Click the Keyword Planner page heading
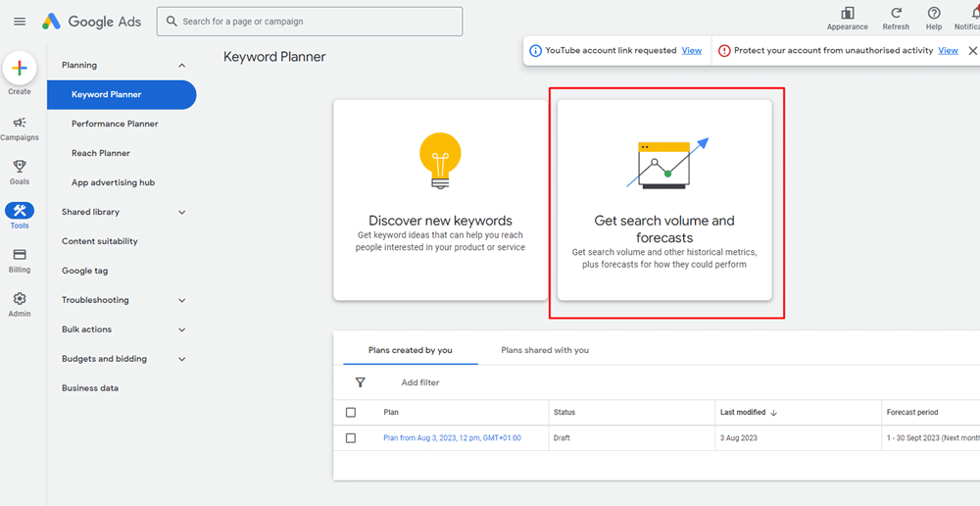Viewport: 980px width, 506px height. (x=274, y=57)
